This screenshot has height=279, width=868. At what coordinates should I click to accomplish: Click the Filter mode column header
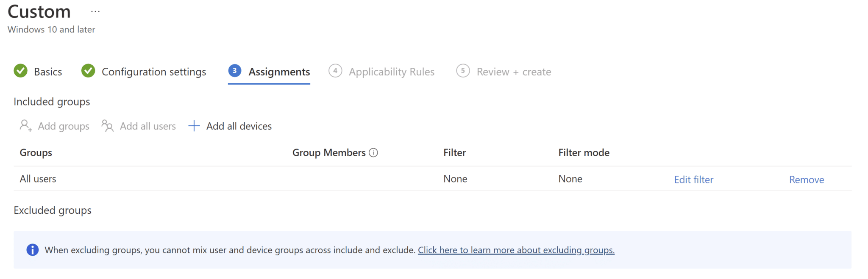[584, 152]
